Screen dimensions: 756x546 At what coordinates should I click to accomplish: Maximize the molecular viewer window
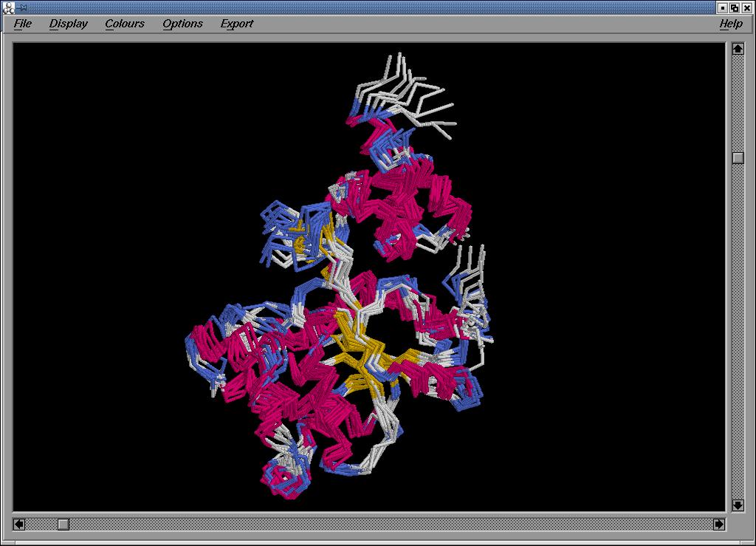click(x=735, y=7)
